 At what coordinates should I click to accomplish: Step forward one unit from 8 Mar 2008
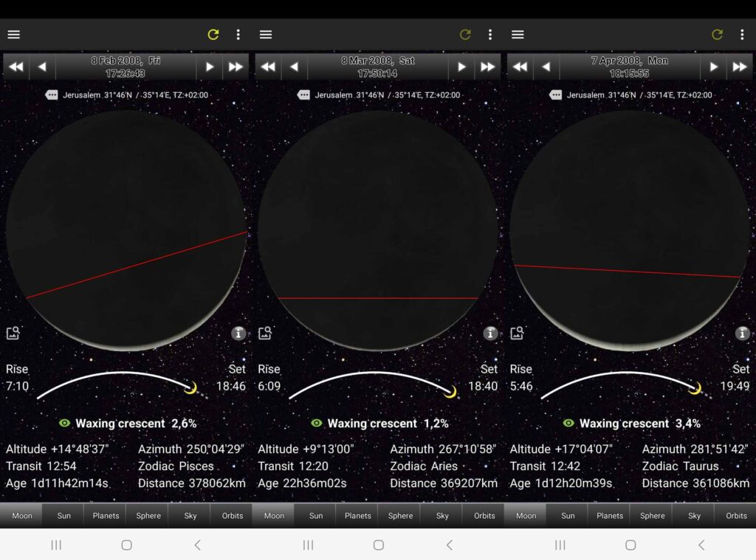pos(461,67)
